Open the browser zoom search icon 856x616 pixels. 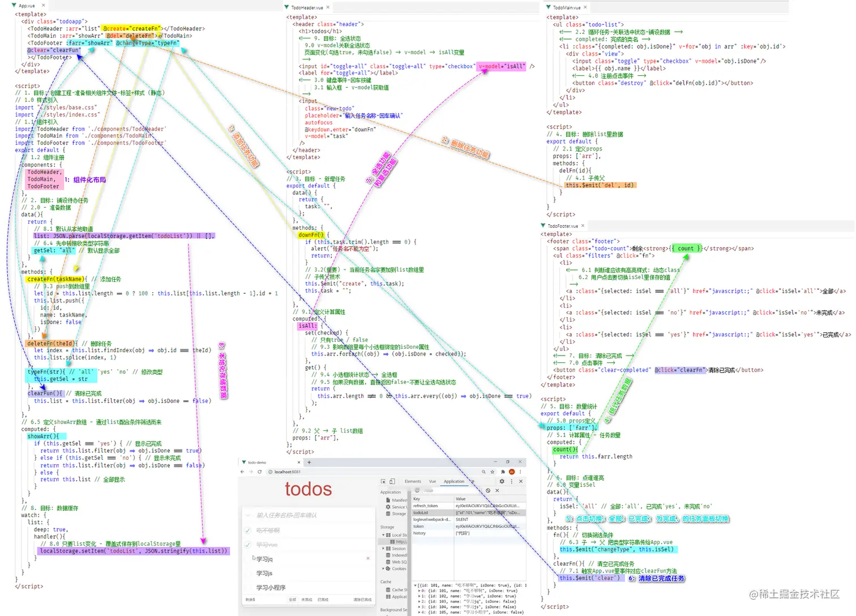pos(483,472)
